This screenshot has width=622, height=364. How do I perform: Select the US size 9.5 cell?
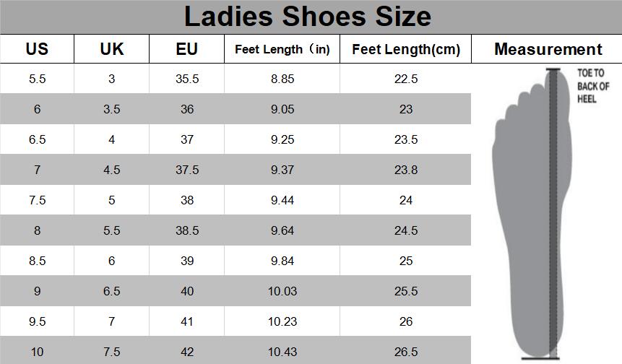pos(37,321)
